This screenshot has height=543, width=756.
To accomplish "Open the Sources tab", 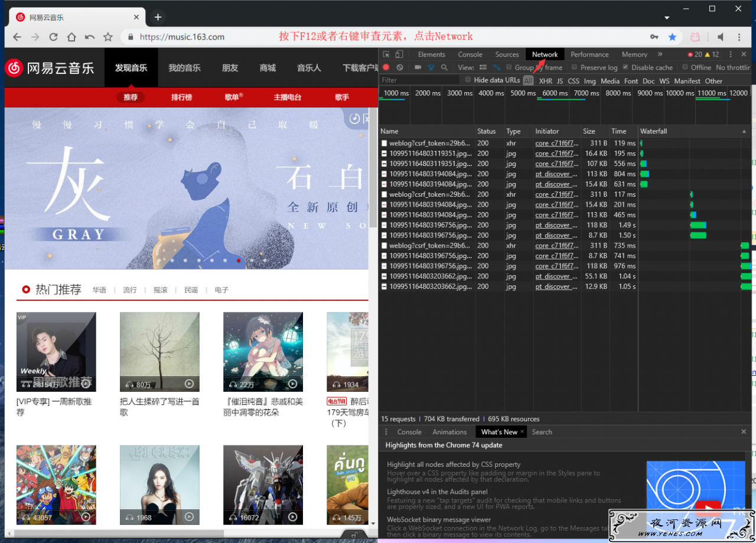I will point(507,54).
